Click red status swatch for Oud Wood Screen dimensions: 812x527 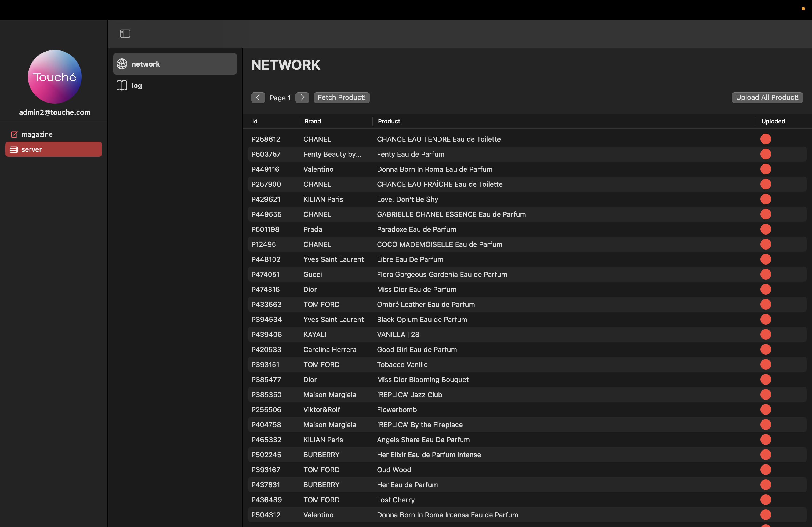pyautogui.click(x=765, y=470)
